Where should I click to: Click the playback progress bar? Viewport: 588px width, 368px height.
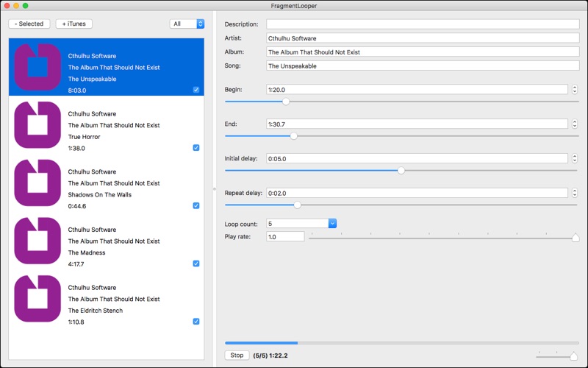coord(401,343)
